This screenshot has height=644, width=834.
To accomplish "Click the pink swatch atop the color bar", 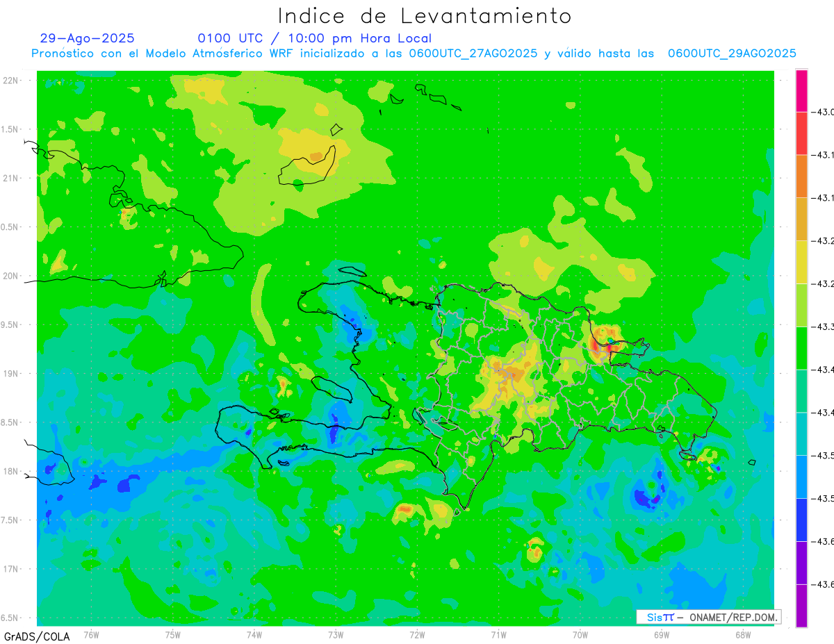I will click(801, 90).
